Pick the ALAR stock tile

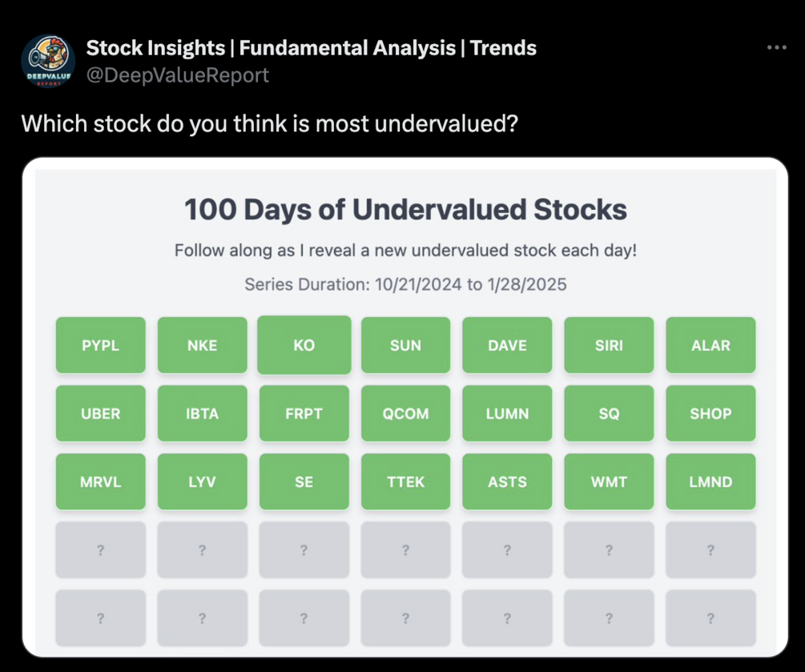[x=710, y=345]
